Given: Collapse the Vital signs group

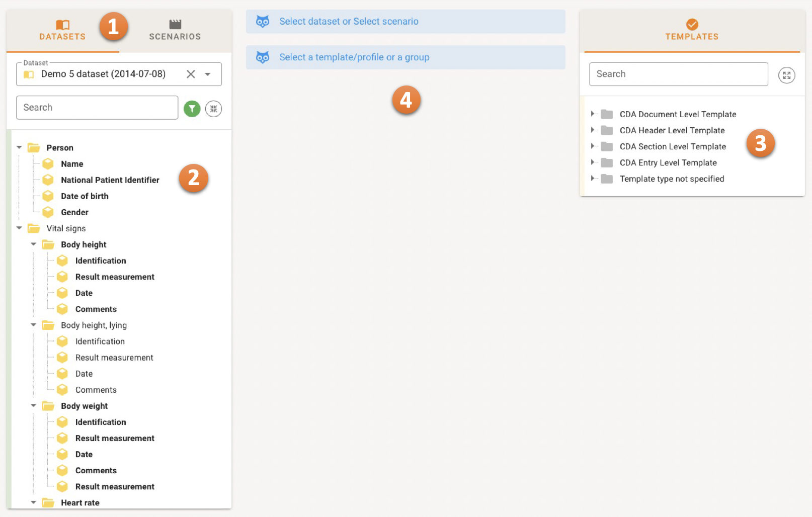Looking at the screenshot, I should (19, 228).
